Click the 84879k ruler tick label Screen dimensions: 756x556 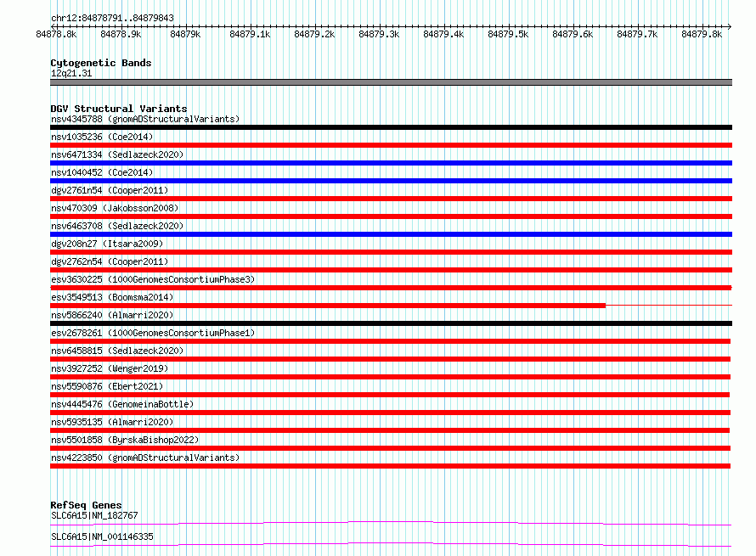pos(185,34)
